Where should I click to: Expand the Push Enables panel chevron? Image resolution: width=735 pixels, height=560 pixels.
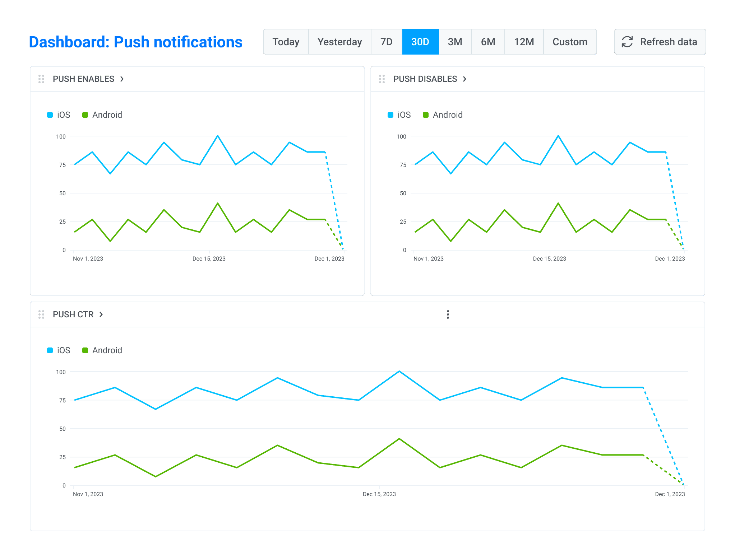pos(121,79)
